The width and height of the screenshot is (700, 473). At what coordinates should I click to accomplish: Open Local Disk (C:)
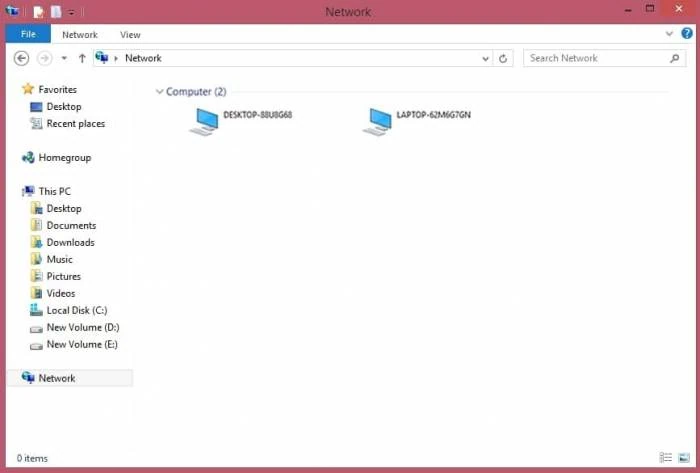coord(77,310)
